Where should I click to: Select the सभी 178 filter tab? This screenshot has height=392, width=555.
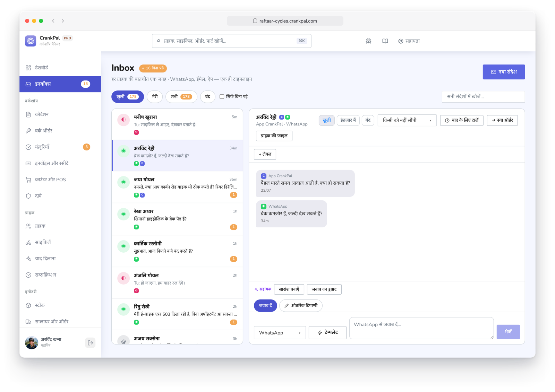click(x=181, y=97)
